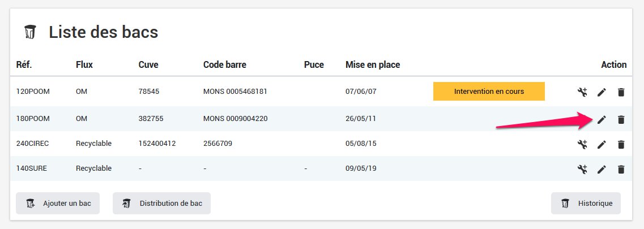Click the Réf. column header
644x229 pixels.
pos(24,64)
